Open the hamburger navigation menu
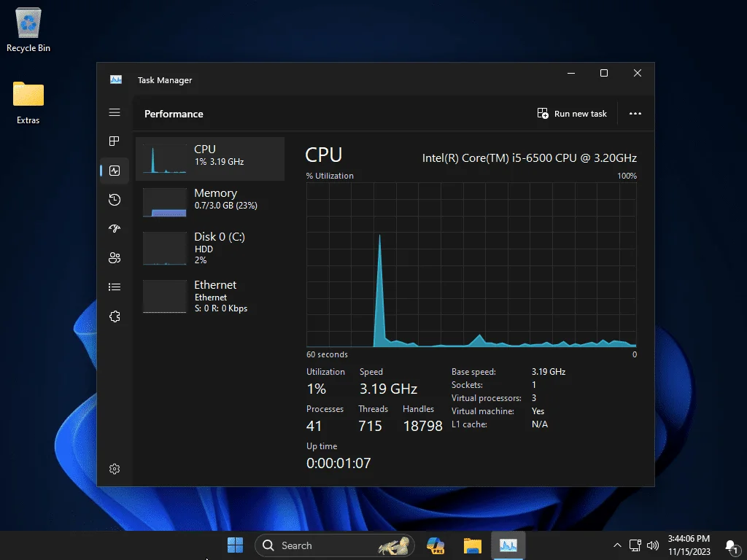Viewport: 747px width, 560px height. pyautogui.click(x=115, y=112)
